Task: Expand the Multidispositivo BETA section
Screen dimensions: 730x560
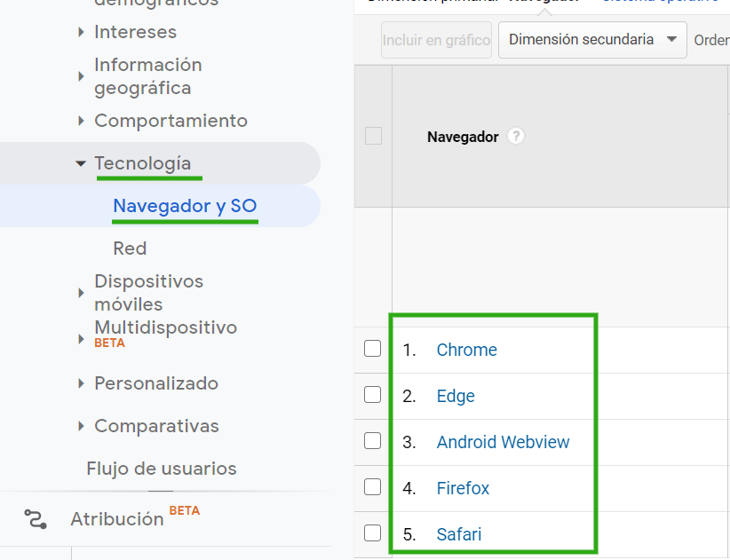Action: tap(81, 339)
